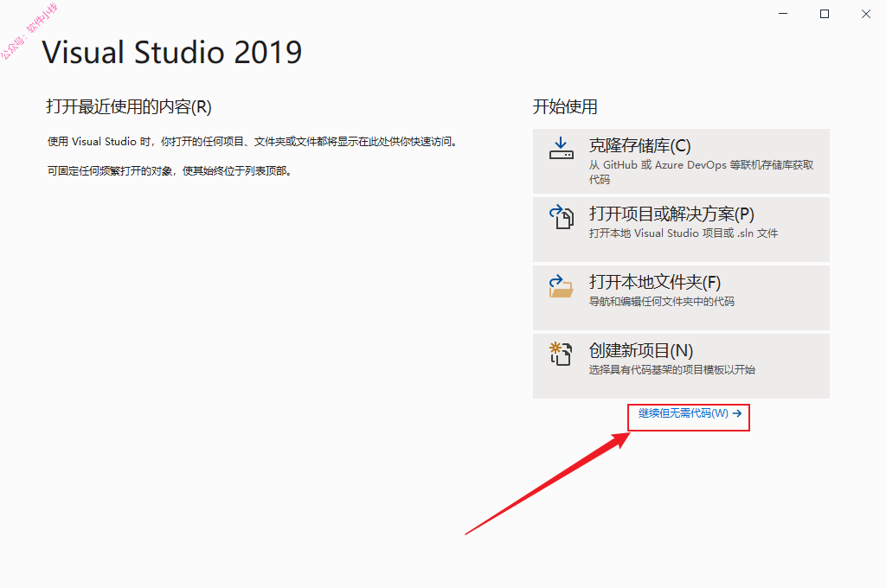The image size is (886, 588).
Task: Click the GitHub or Azure DevOps description
Action: coord(701,172)
